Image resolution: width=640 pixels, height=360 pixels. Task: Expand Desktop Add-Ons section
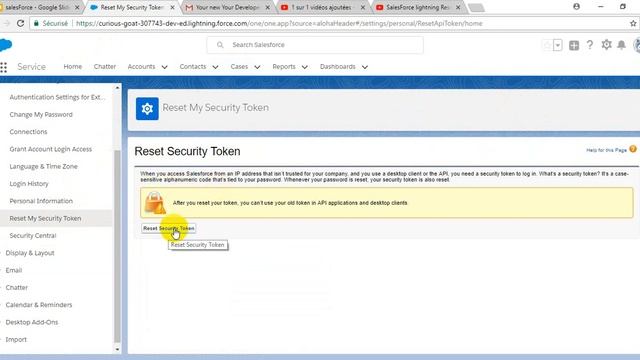click(32, 322)
